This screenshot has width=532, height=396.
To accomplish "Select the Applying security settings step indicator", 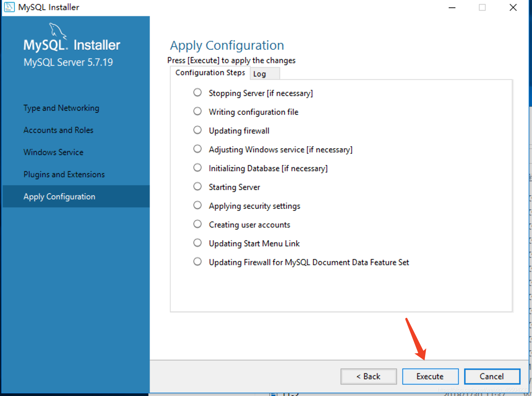I will tap(197, 205).
